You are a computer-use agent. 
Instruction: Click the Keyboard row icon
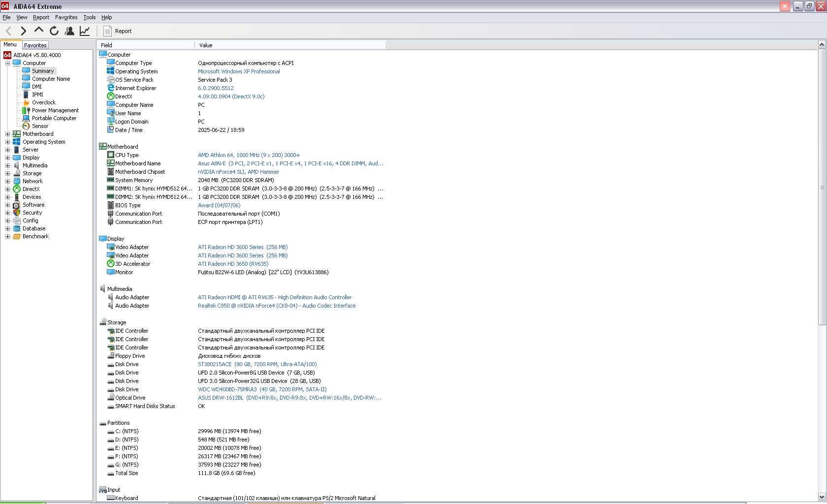[111, 498]
